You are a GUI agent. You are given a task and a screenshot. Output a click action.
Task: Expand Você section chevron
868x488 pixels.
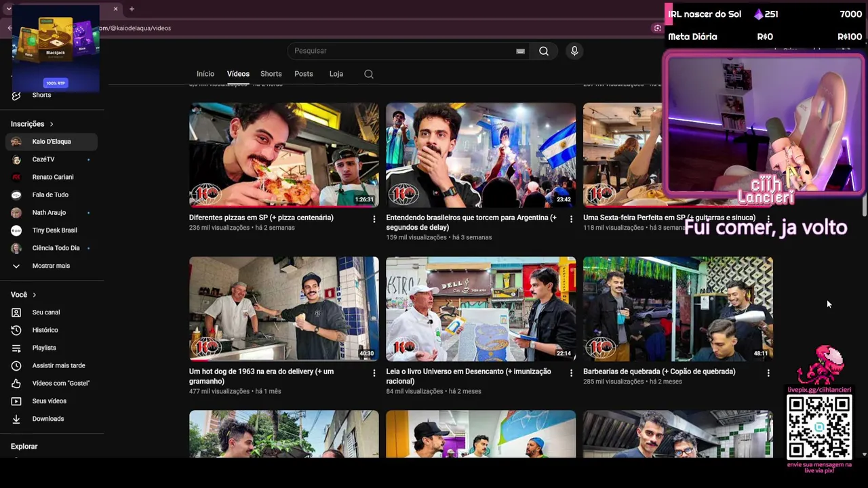point(34,295)
